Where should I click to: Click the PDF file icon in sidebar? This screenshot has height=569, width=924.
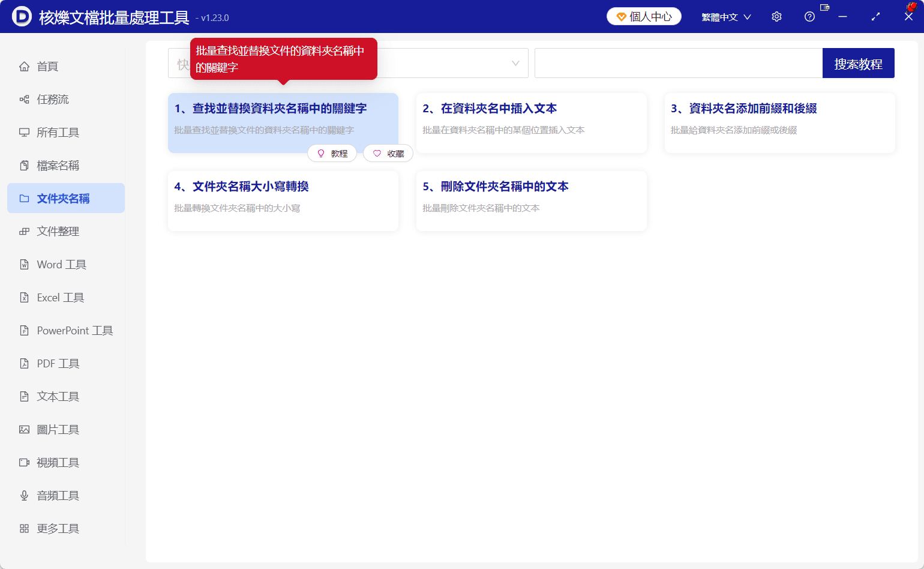pyautogui.click(x=24, y=363)
